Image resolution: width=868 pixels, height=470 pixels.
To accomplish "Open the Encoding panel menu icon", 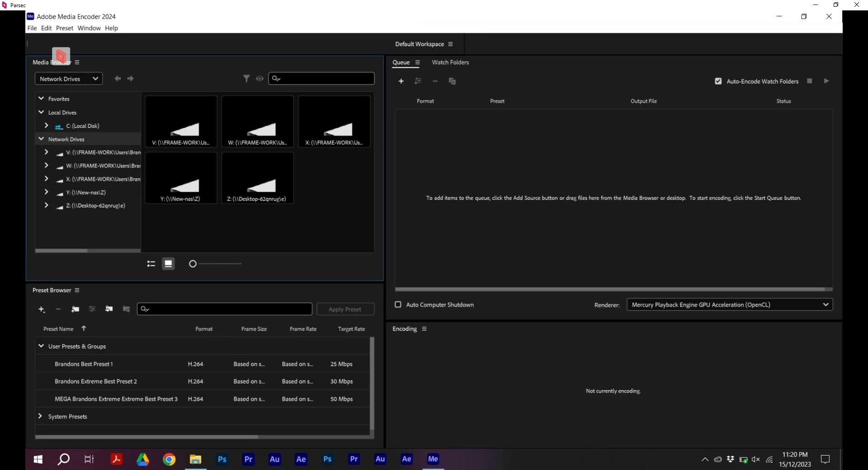I will pos(424,329).
